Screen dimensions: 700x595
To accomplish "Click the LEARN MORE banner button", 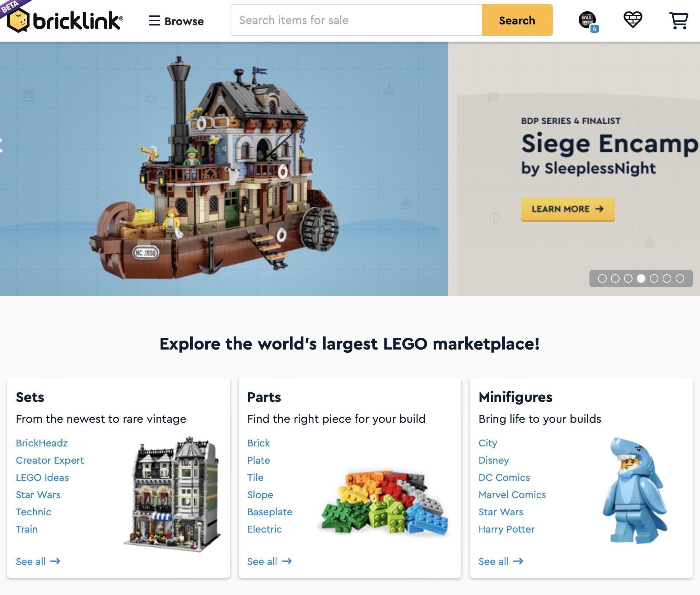I will [568, 209].
